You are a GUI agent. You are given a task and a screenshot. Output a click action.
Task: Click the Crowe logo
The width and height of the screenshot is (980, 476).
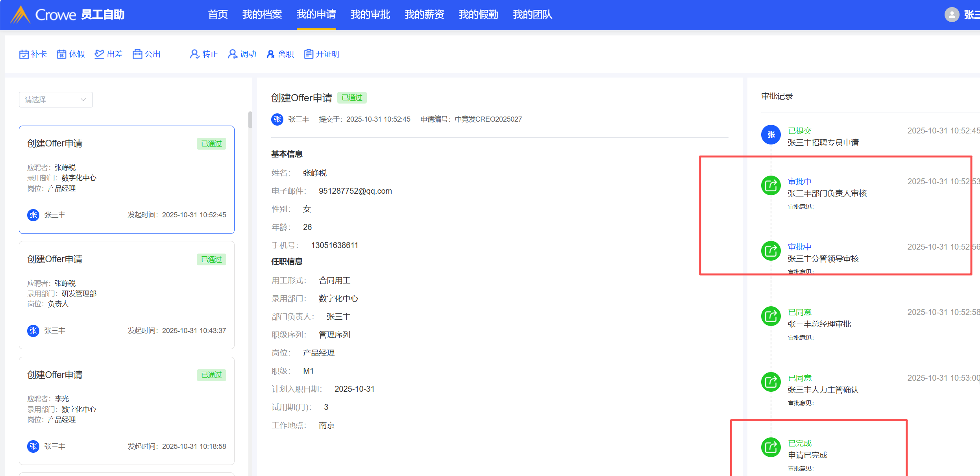coord(20,15)
